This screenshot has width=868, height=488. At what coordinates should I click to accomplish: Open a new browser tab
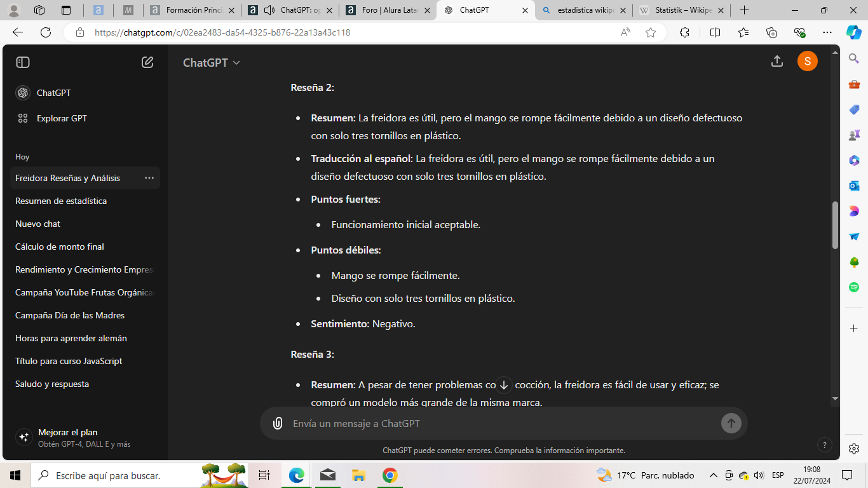744,10
